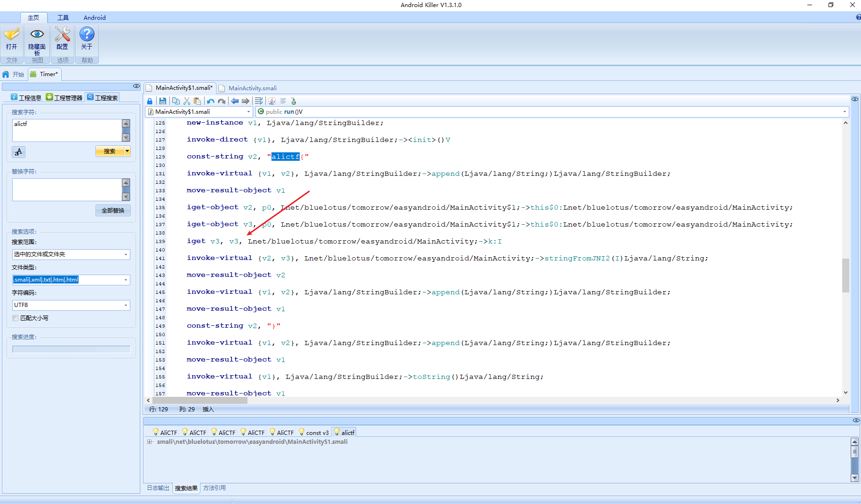Screen dimensions: 861x504
Task: Enable the 匹配大小写 case-sensitive checkbox
Action: (16, 318)
